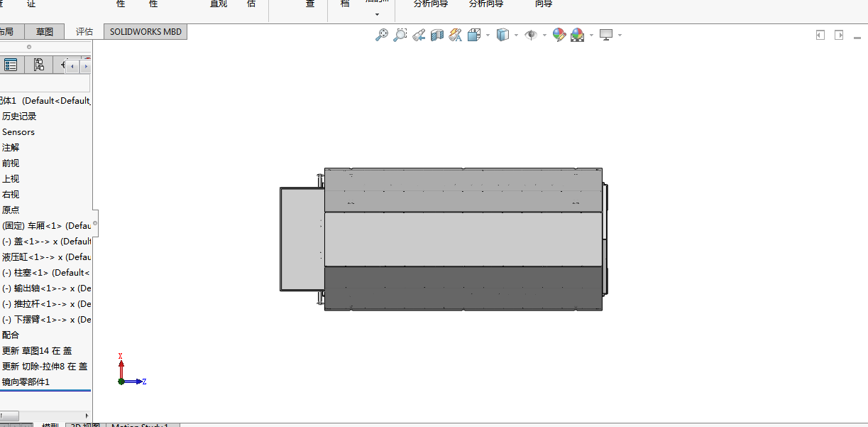The height and width of the screenshot is (427, 868).
Task: Open the Apply Scene dropdown arrow
Action: [x=591, y=35]
